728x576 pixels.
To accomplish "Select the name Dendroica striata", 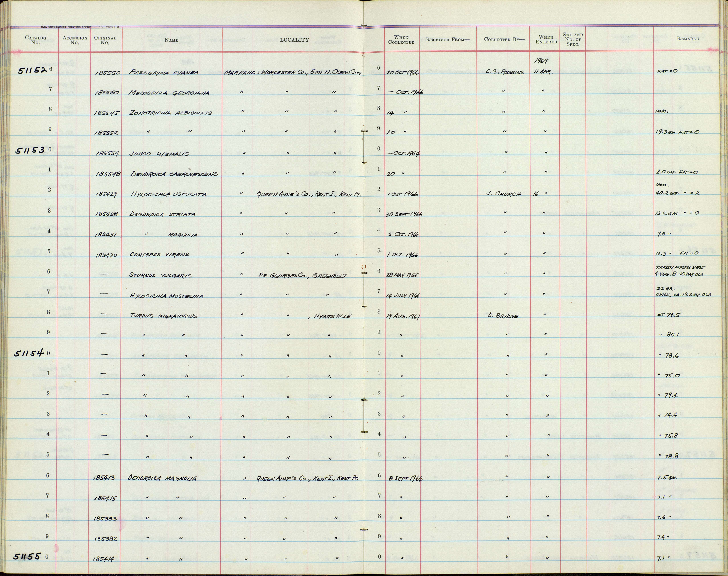I will (x=163, y=214).
